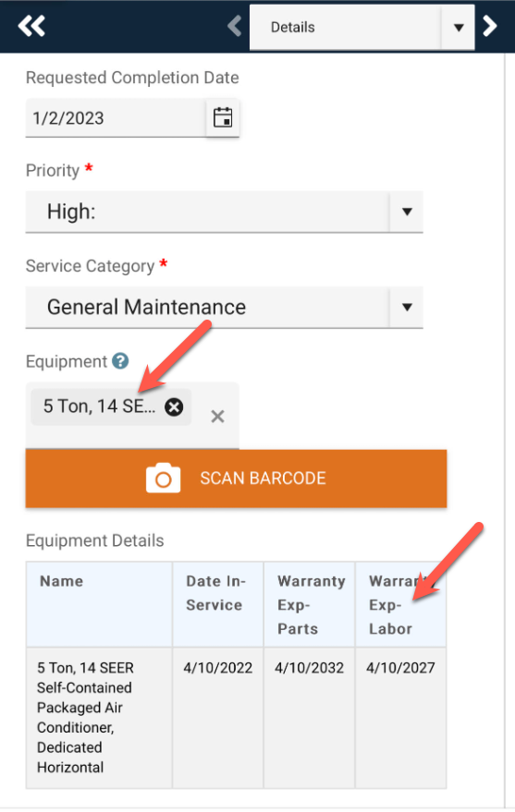The width and height of the screenshot is (515, 812).
Task: Clear the Equipment field with gray X
Action: click(217, 417)
